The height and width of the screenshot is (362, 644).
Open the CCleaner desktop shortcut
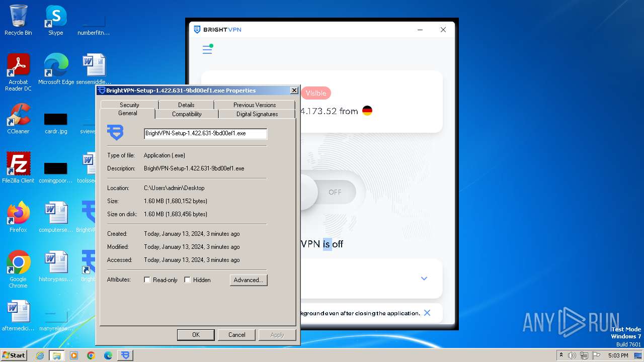tap(18, 119)
